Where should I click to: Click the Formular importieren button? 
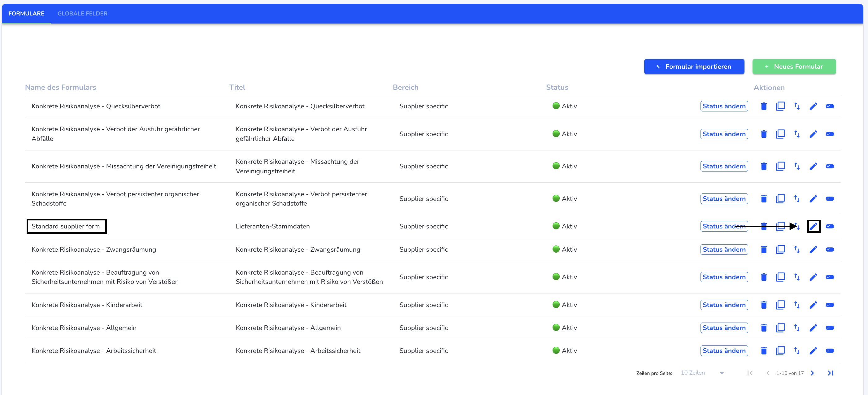(x=694, y=67)
